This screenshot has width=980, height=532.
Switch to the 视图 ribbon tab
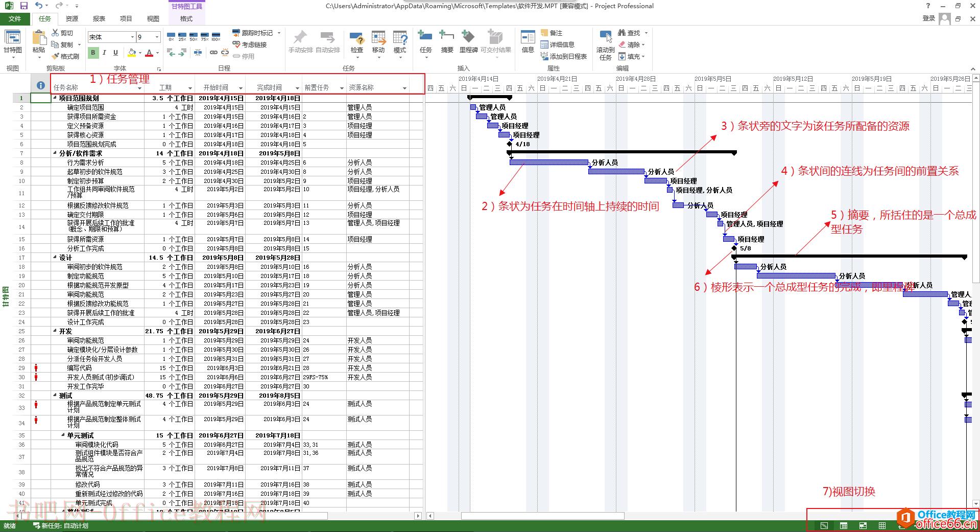pyautogui.click(x=153, y=18)
